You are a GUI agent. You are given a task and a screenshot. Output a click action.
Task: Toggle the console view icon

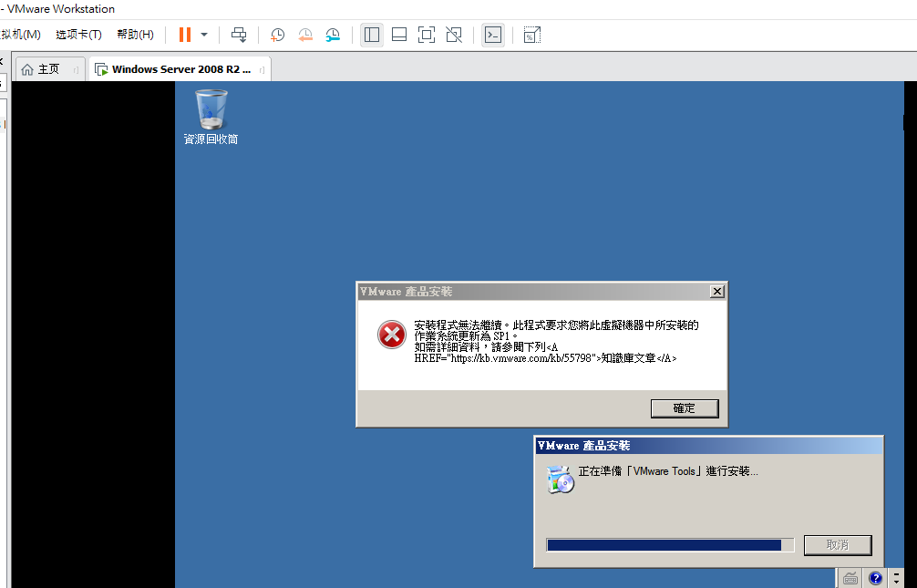(x=493, y=35)
